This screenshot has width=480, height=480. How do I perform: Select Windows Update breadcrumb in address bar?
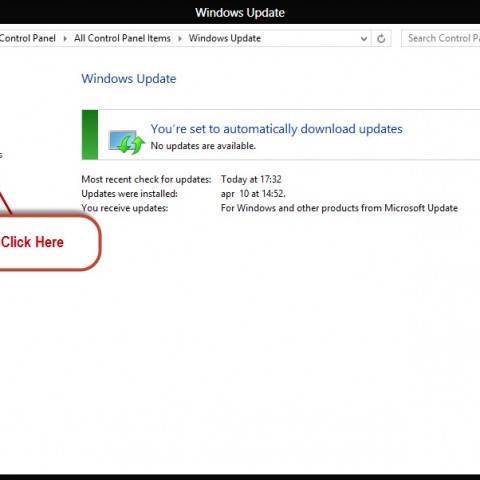(225, 38)
